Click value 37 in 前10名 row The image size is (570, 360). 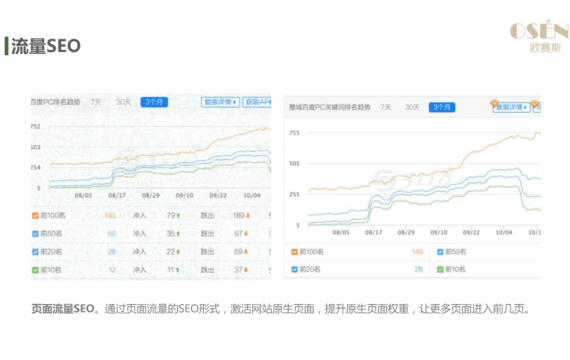tap(239, 270)
